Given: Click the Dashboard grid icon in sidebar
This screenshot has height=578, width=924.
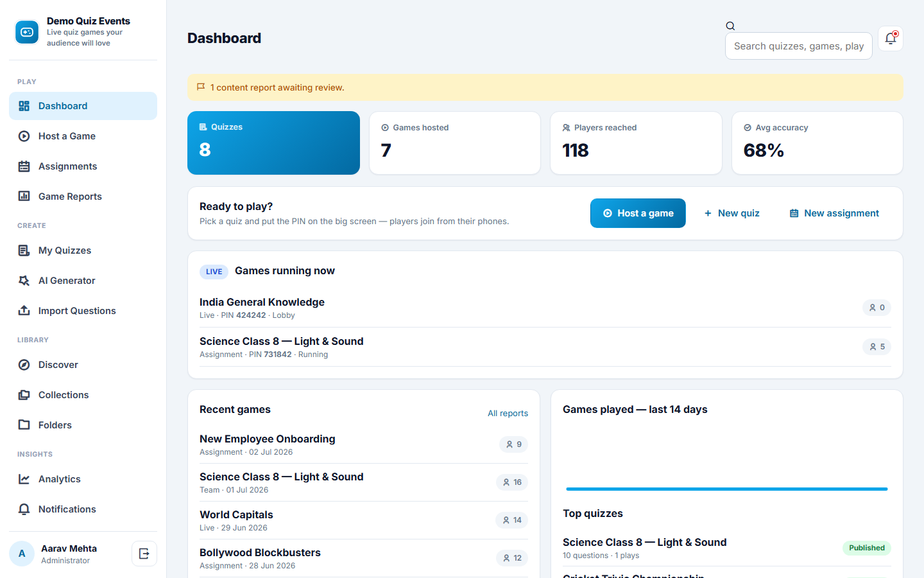Looking at the screenshot, I should coord(24,106).
